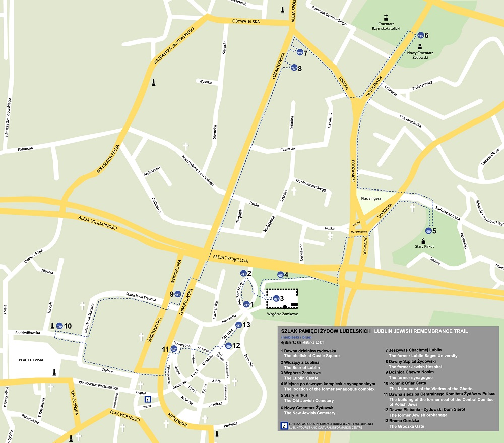The image size is (504, 443).
Task: Select the Świętoduska street label
Action: tap(155, 329)
